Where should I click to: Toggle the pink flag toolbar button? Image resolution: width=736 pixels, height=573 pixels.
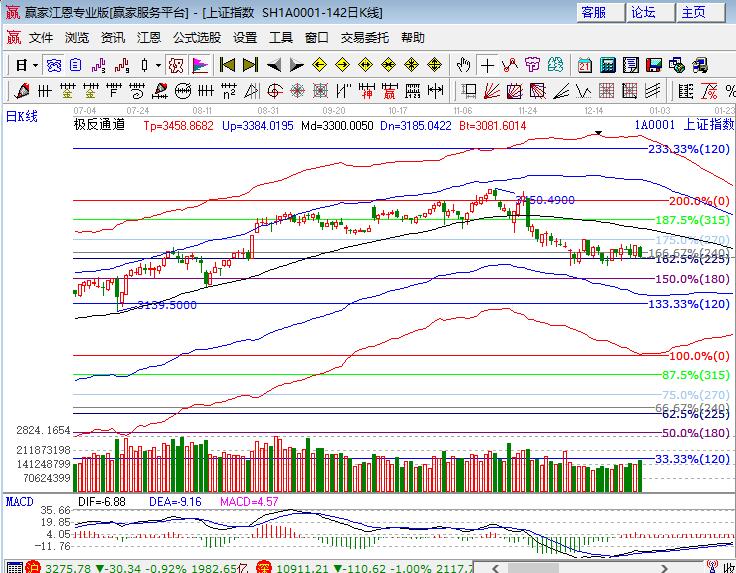pos(200,65)
